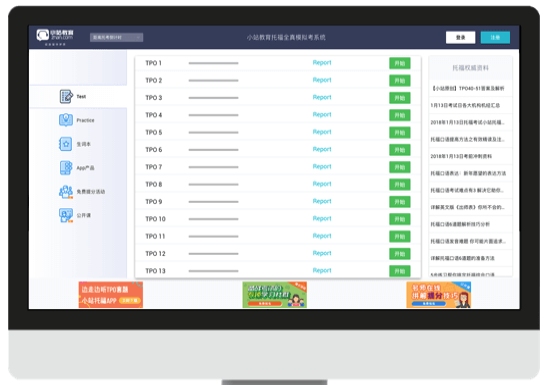Start TPO 4 with its green button
Viewport: 549px width, 385px height.
point(400,115)
